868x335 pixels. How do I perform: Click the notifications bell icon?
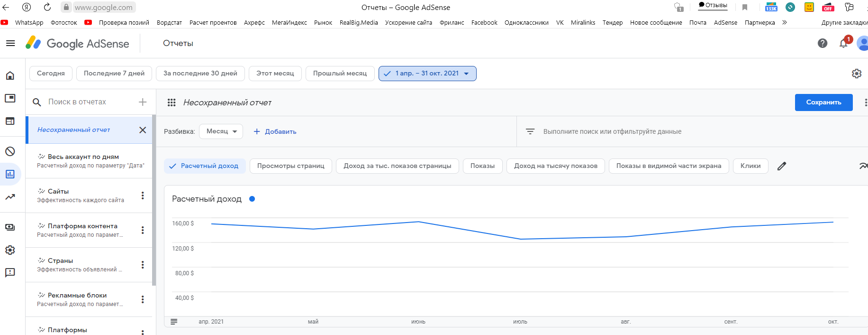point(843,44)
